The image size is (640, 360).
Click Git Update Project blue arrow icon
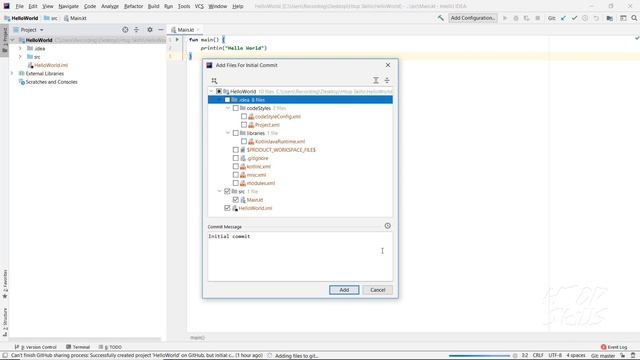[563, 18]
